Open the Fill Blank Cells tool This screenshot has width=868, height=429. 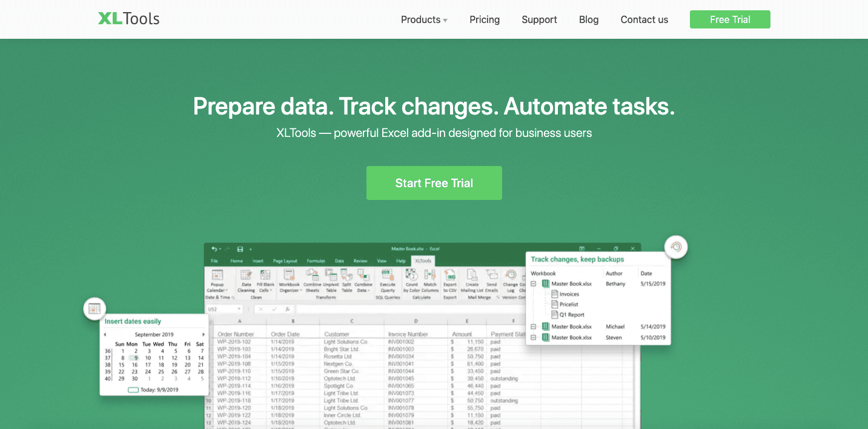point(266,281)
